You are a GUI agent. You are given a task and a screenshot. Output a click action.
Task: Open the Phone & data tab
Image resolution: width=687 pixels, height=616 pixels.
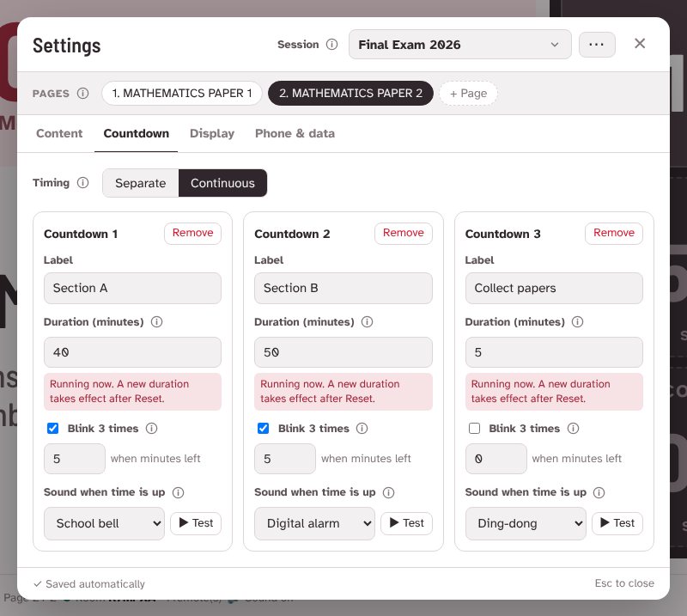[x=295, y=133]
